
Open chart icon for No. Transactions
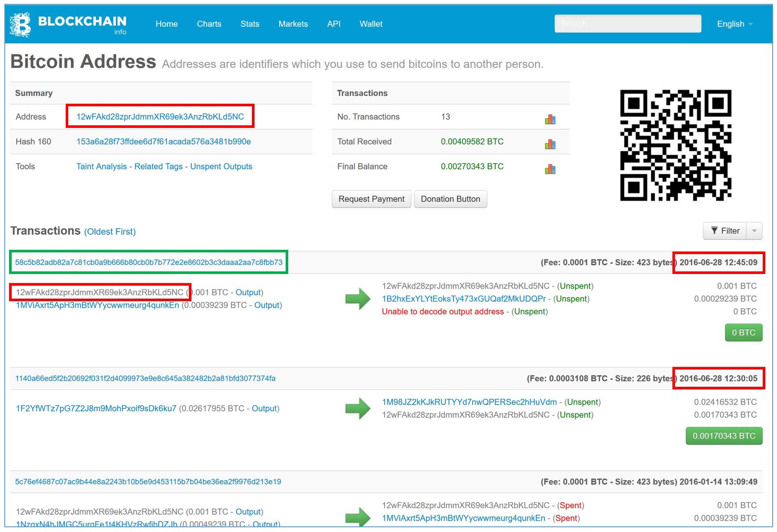550,119
